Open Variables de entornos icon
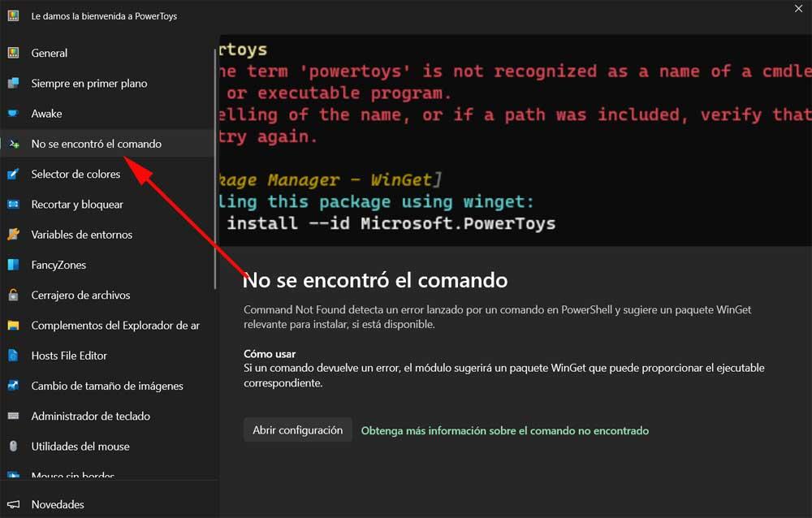The height and width of the screenshot is (518, 812). tap(14, 235)
